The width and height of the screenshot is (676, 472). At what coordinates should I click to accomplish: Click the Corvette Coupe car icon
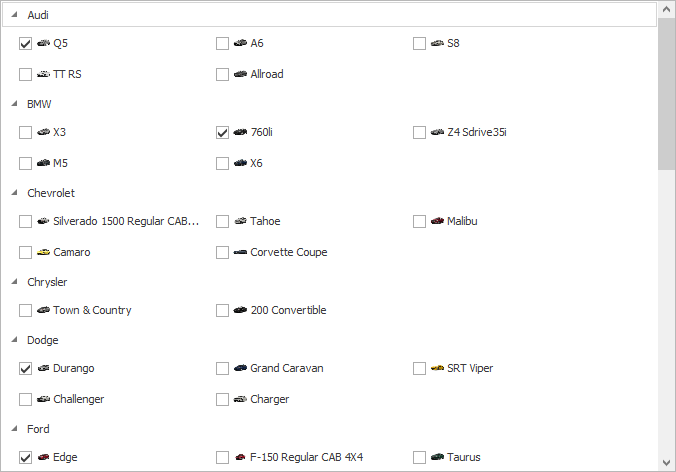point(240,252)
